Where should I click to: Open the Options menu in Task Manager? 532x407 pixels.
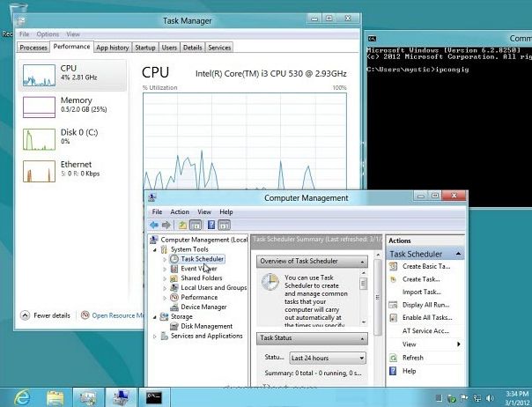tap(48, 34)
